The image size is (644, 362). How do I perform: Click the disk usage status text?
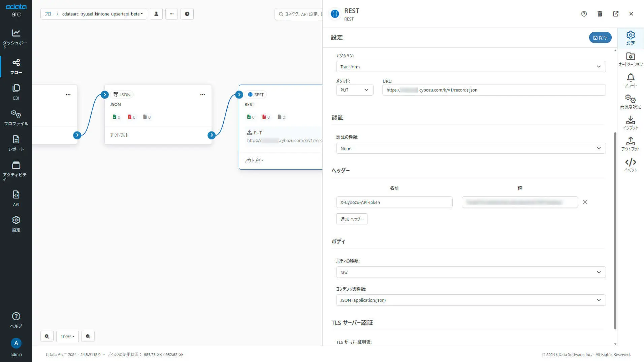click(145, 355)
